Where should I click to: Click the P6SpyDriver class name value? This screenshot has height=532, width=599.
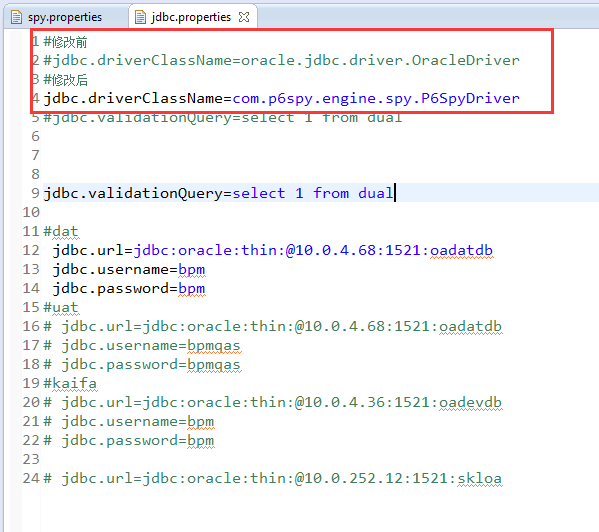pyautogui.click(x=376, y=99)
